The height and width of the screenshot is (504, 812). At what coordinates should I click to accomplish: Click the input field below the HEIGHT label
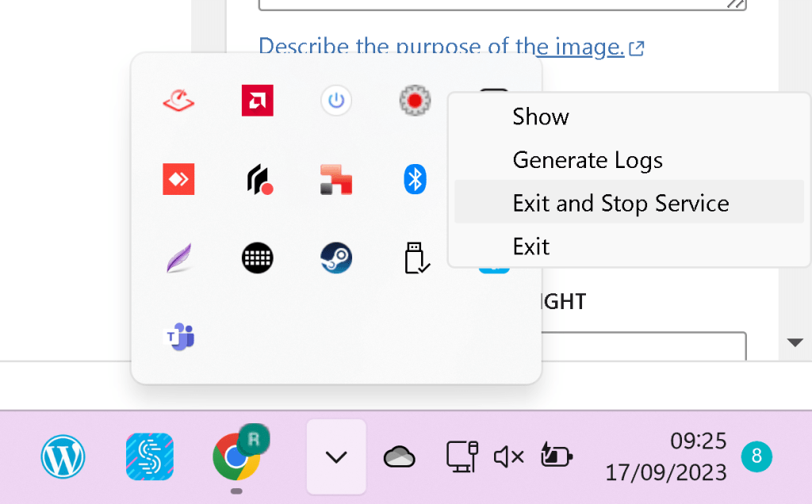[644, 346]
